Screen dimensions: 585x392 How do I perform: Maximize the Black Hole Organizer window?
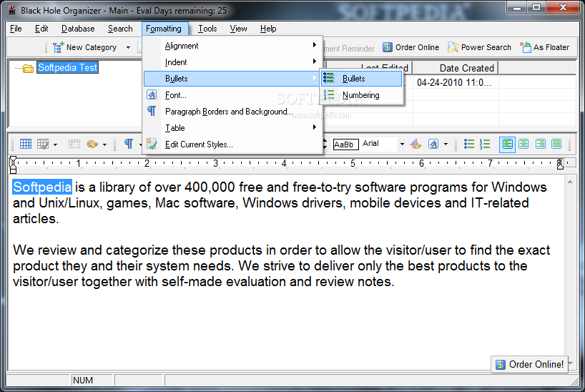(536, 7)
